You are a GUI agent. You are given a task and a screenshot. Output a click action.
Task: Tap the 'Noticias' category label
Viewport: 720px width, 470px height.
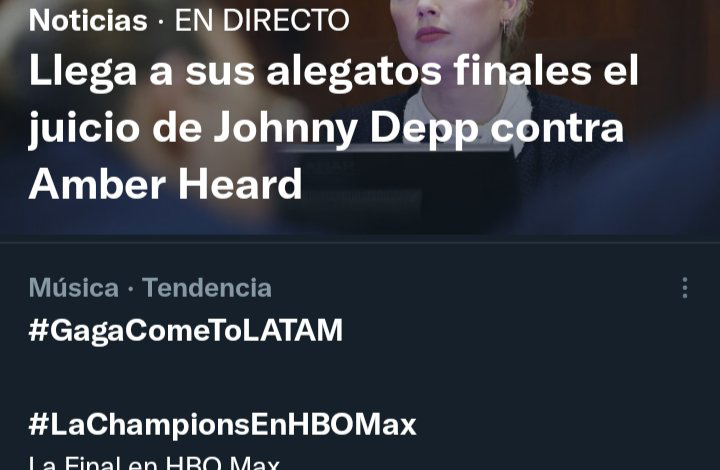pos(88,21)
